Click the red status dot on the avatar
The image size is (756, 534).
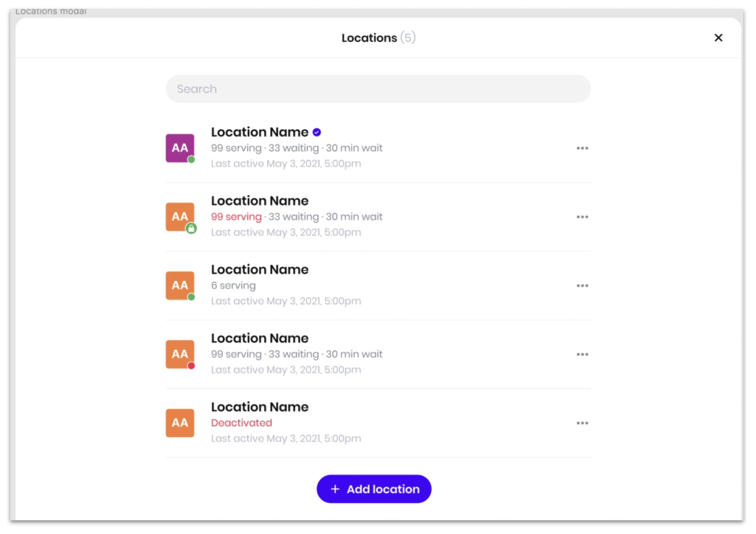(191, 366)
